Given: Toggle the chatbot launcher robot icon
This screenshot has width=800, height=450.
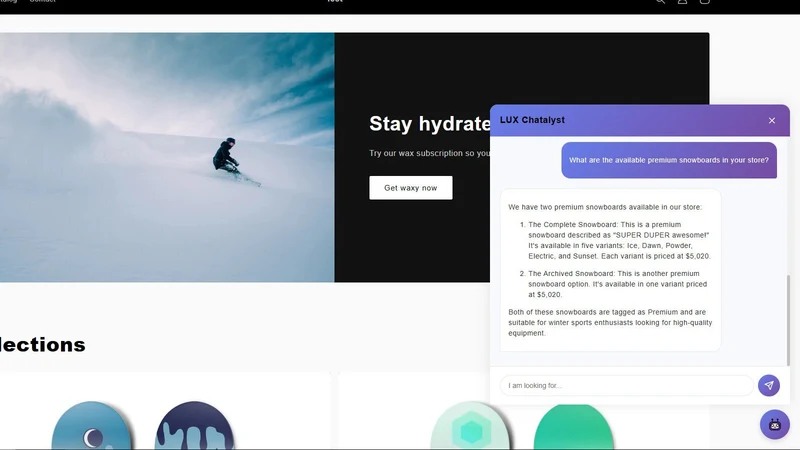Looking at the screenshot, I should [774, 424].
